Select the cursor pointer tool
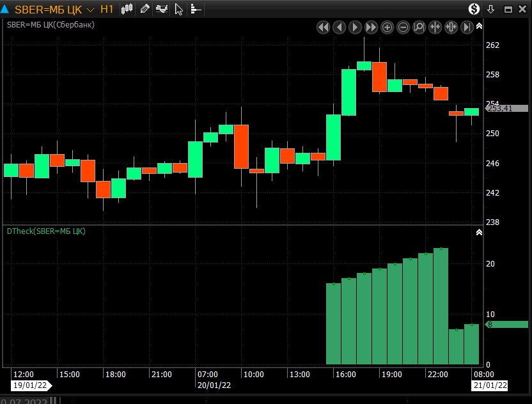Viewport: 532px width, 404px height. coord(179,9)
